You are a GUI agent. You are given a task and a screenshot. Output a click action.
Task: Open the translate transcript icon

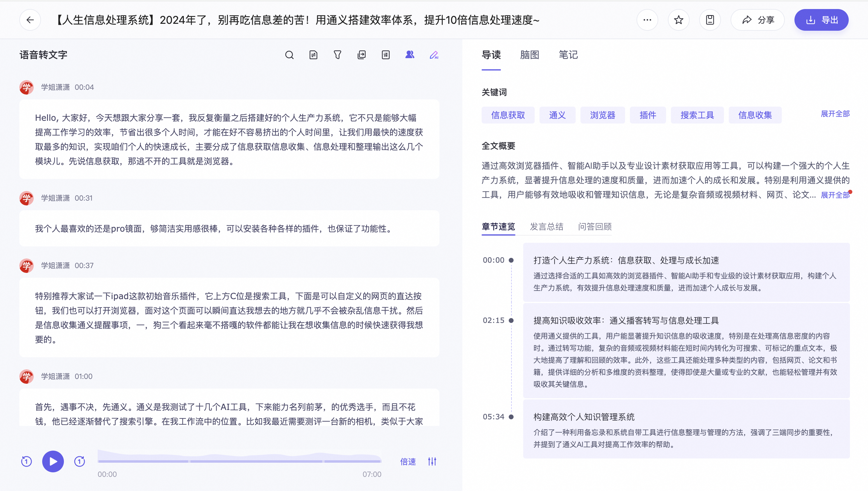click(385, 55)
